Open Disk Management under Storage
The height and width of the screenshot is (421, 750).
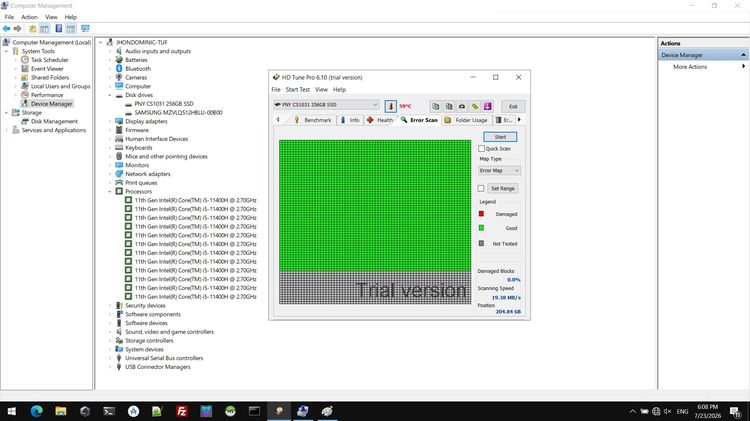[x=54, y=121]
